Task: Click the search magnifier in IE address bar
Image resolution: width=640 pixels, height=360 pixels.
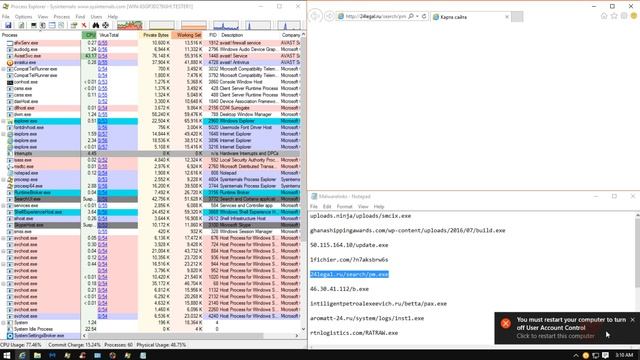Action: 411,16
